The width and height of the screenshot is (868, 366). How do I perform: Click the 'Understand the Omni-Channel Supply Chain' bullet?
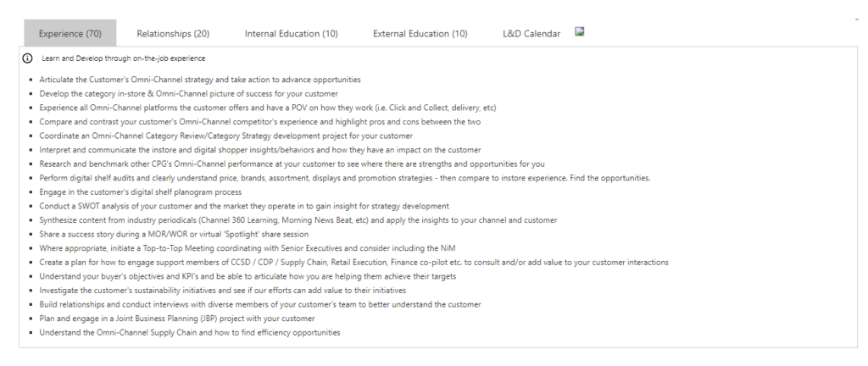point(190,332)
